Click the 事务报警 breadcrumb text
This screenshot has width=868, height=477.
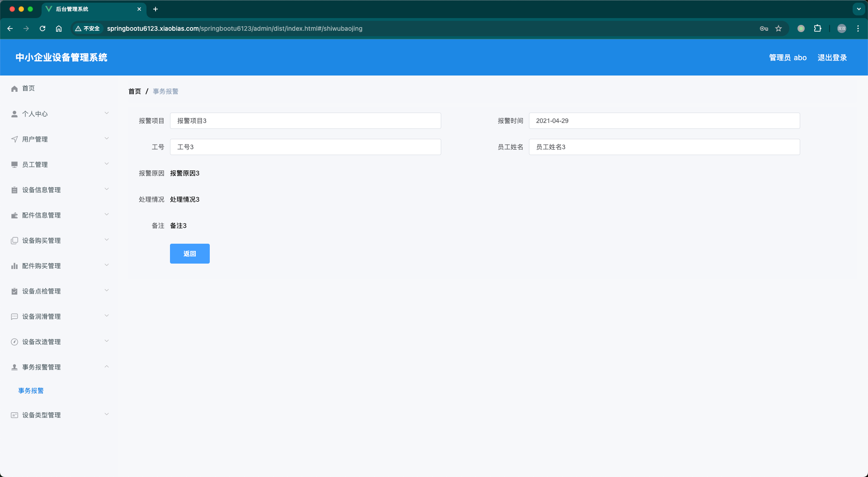coord(165,91)
